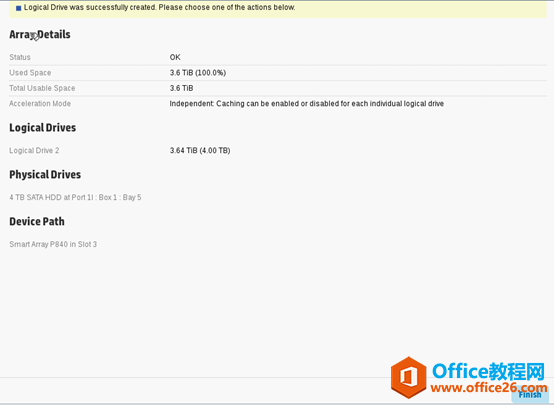The image size is (554, 405).
Task: Click the Total Usable Space label
Action: pos(42,88)
